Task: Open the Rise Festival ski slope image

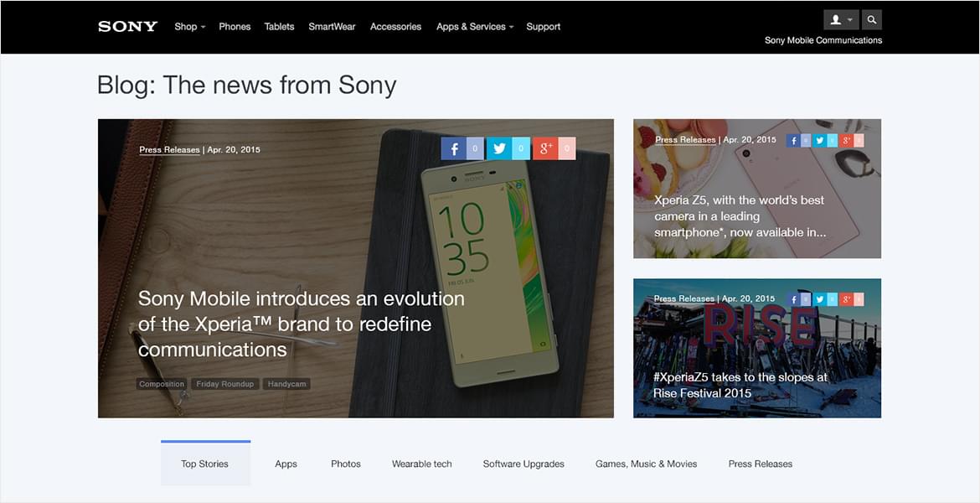Action: point(757,348)
